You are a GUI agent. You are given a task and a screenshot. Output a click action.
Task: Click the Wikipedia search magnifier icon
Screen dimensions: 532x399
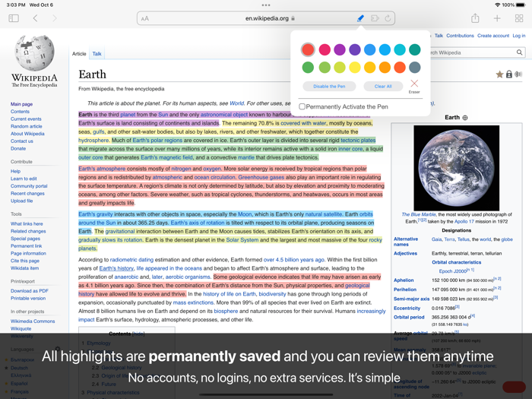point(519,52)
